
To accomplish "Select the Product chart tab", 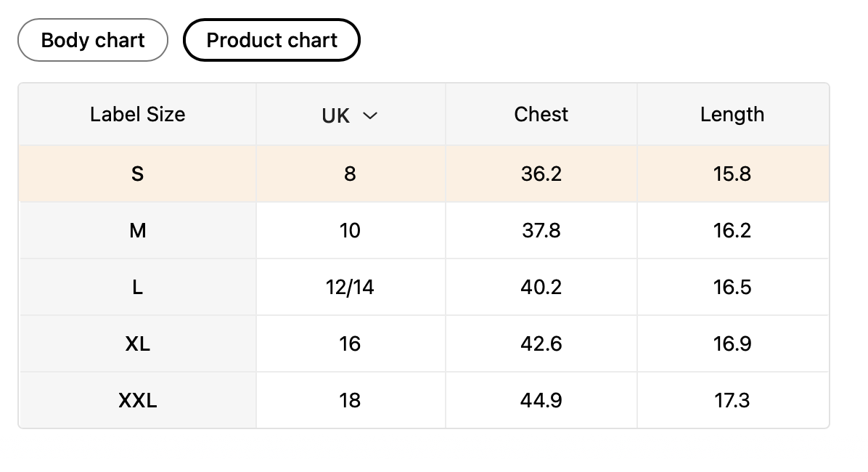I will (271, 40).
